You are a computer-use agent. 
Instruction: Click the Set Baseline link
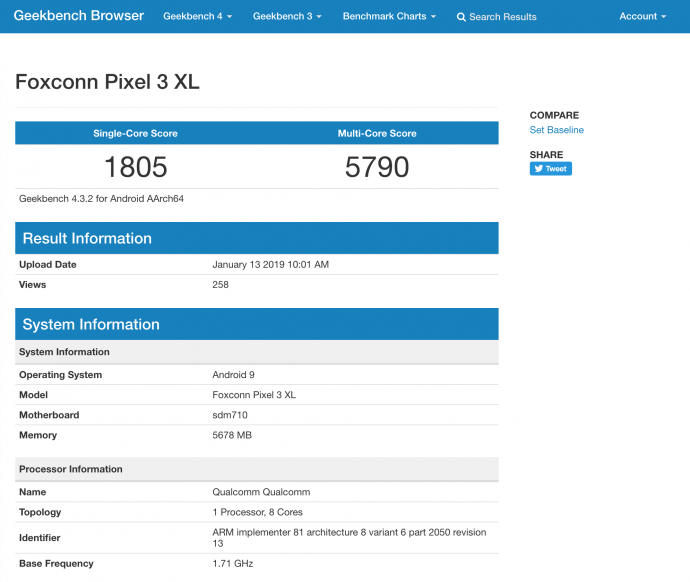556,130
